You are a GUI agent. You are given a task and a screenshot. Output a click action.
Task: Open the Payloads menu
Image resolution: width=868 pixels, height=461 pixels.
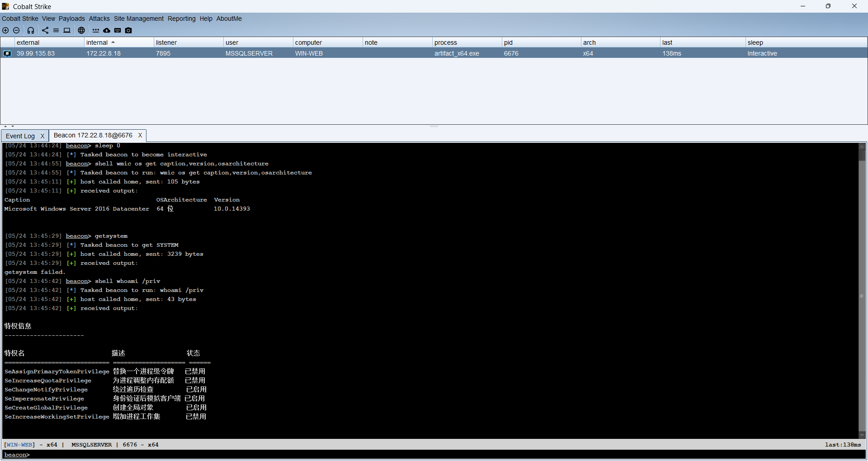pos(71,19)
